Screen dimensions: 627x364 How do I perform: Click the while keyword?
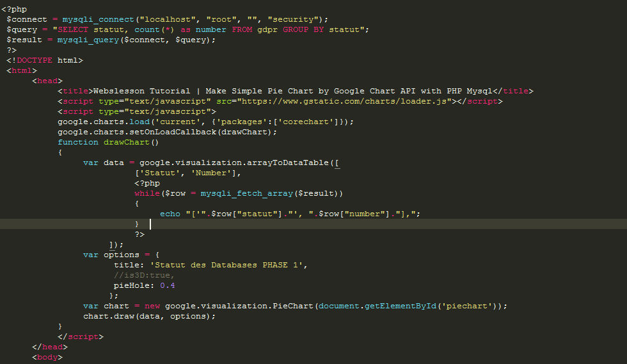[x=147, y=194]
